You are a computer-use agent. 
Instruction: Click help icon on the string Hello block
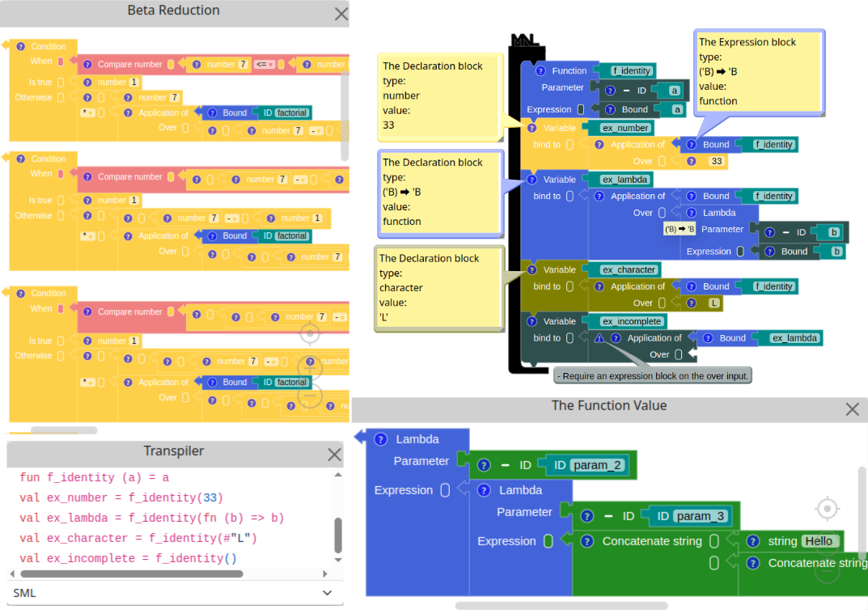[753, 541]
